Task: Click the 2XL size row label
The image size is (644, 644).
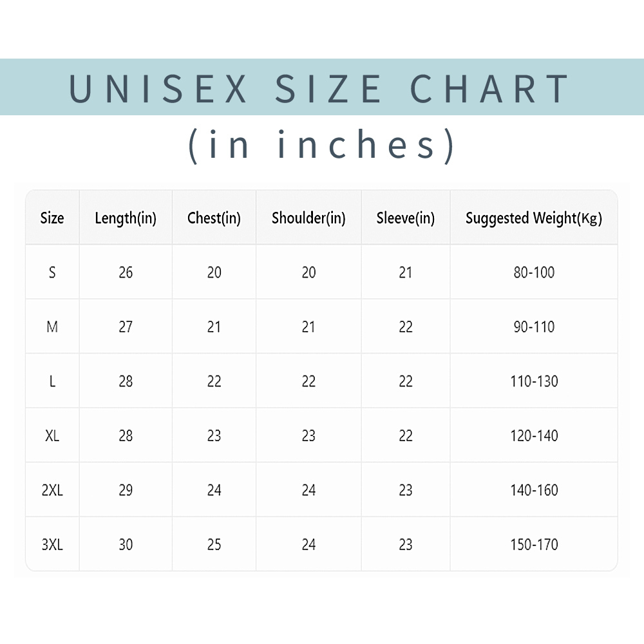Action: (52, 490)
